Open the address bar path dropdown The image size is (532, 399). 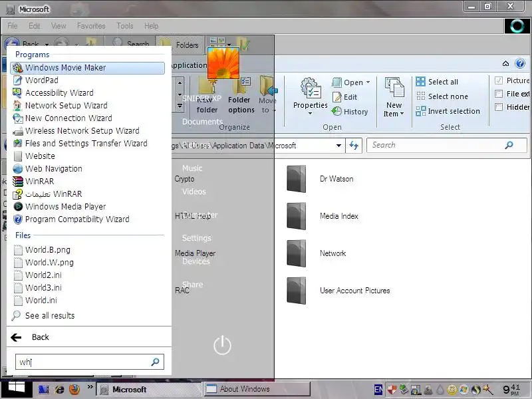[338, 146]
